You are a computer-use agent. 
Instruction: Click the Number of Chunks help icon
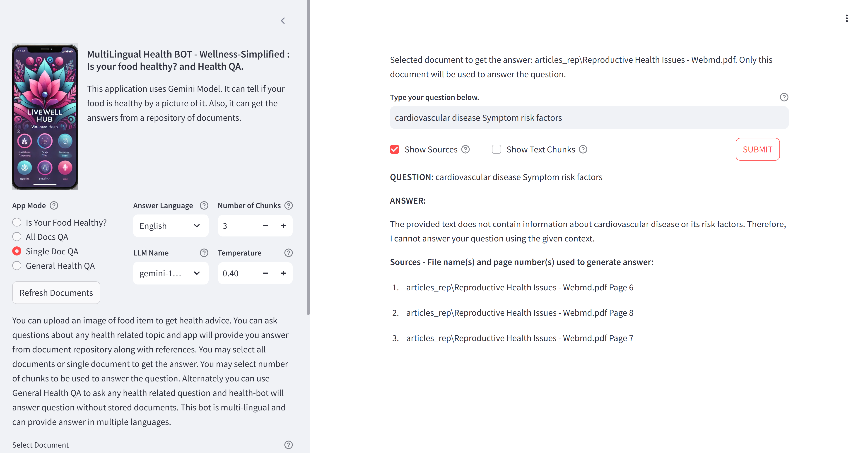click(x=288, y=205)
